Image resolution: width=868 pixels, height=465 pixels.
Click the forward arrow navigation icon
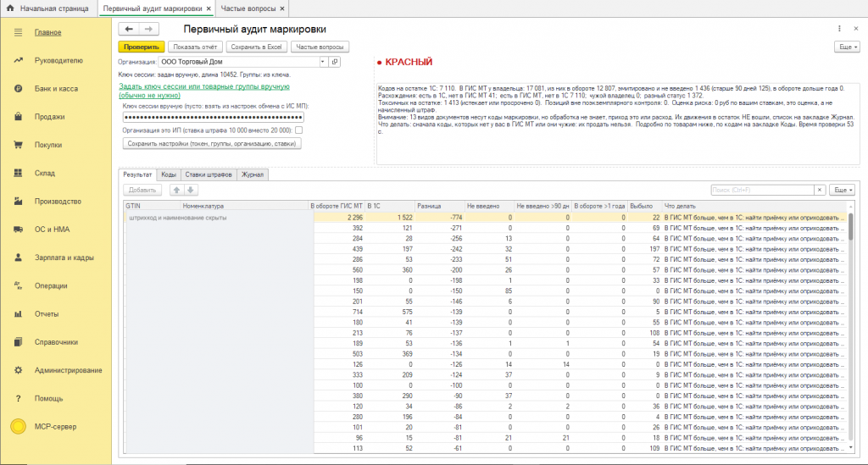pos(148,29)
